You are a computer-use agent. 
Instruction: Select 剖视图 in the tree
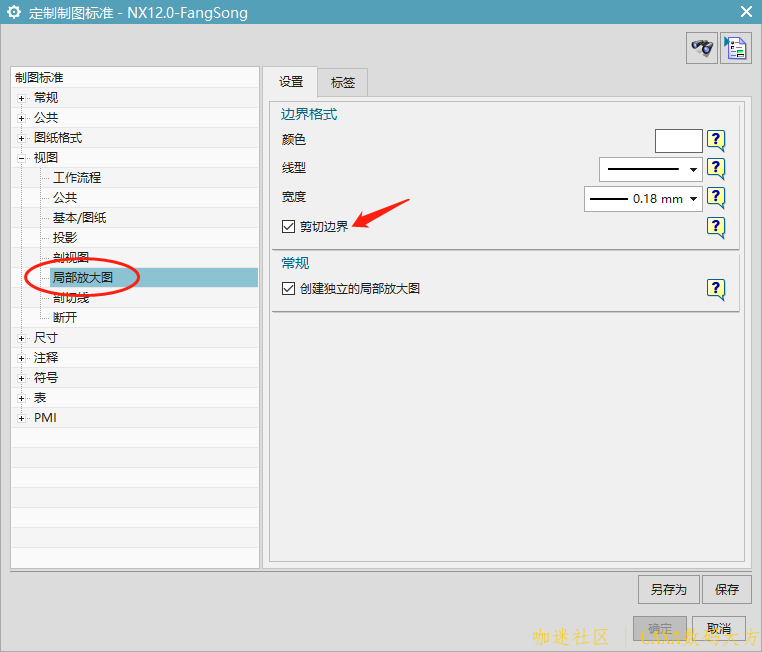pos(71,257)
